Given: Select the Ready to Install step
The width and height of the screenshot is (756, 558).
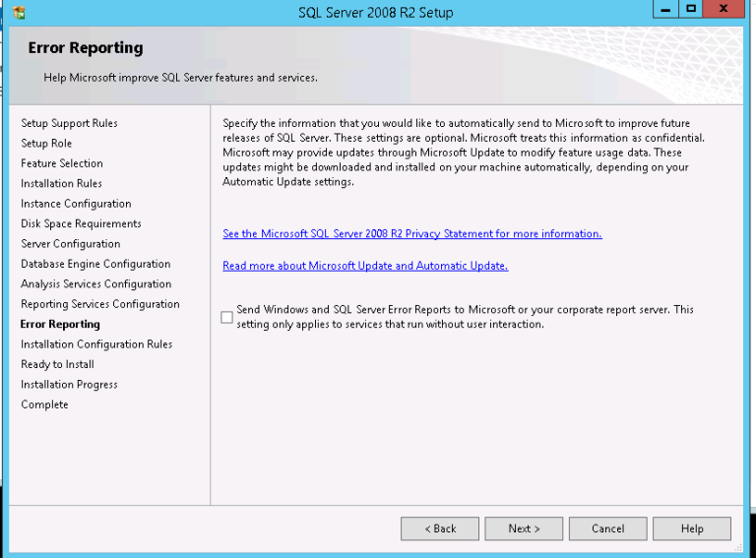Looking at the screenshot, I should tap(57, 364).
